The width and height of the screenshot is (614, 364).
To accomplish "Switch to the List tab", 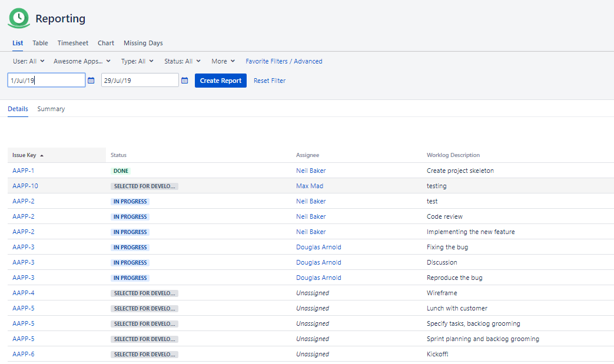I will tap(18, 43).
